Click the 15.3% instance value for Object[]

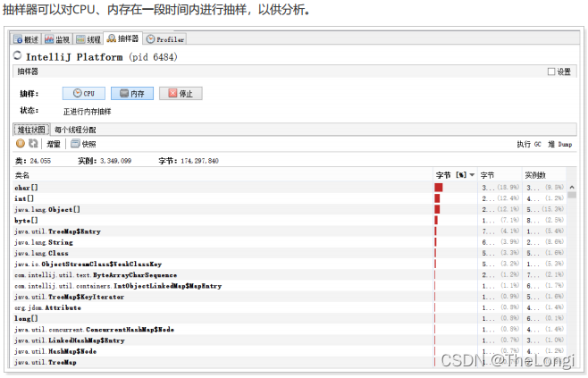pyautogui.click(x=553, y=209)
